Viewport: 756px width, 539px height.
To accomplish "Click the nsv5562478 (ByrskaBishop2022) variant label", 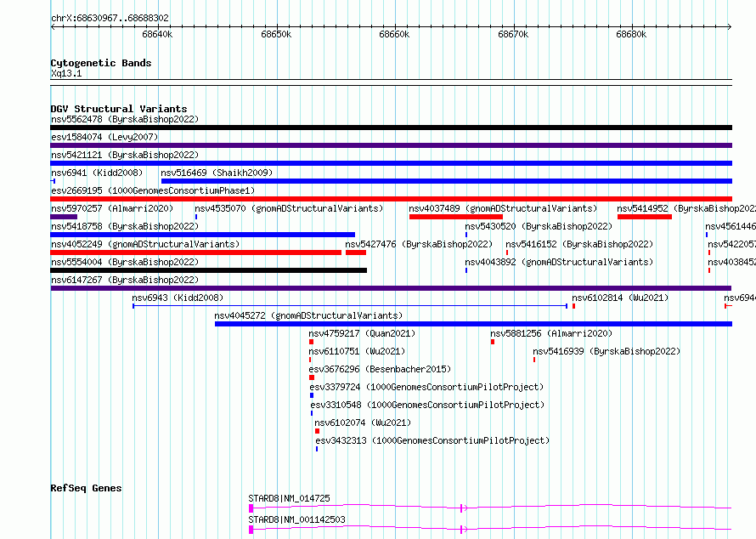I will point(125,119).
